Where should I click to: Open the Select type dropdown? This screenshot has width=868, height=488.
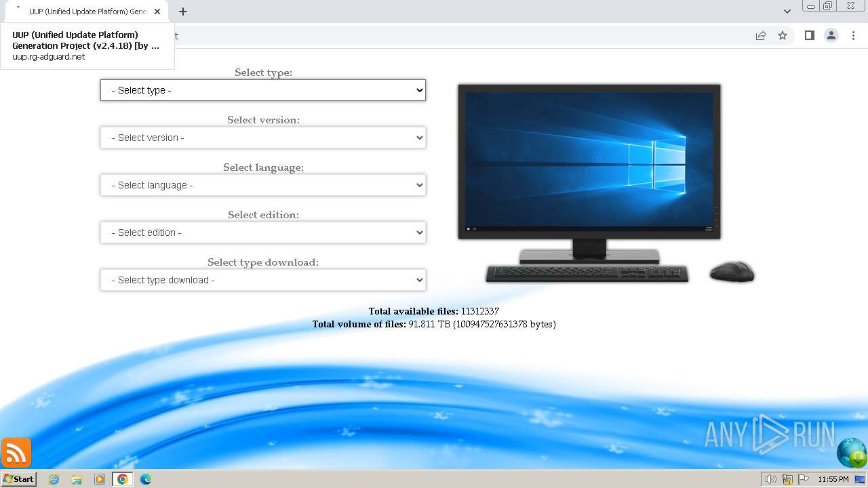click(263, 90)
